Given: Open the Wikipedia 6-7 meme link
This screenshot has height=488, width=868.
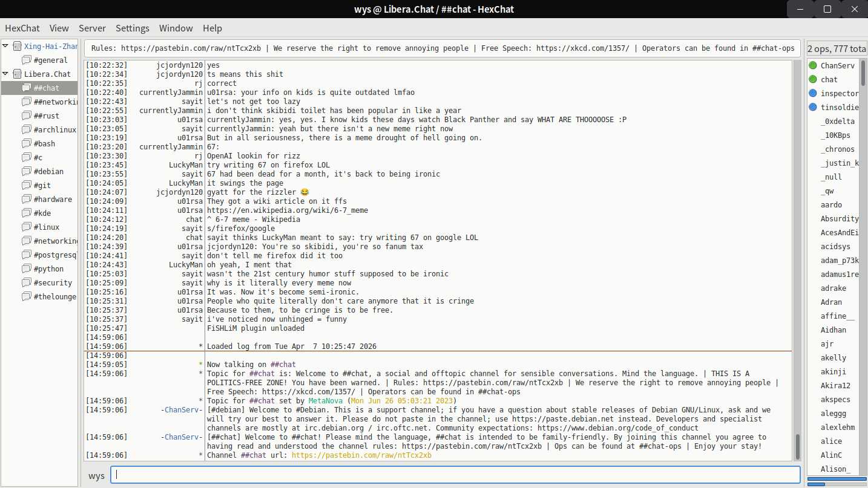Looking at the screenshot, I should point(287,210).
